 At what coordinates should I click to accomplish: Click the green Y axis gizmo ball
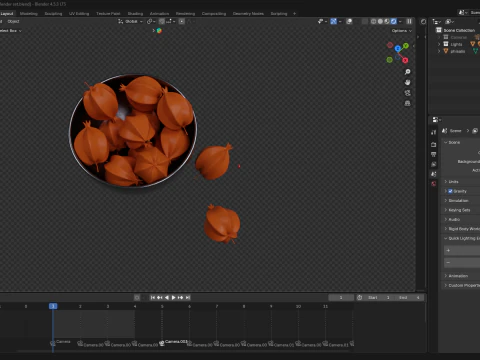406,46
